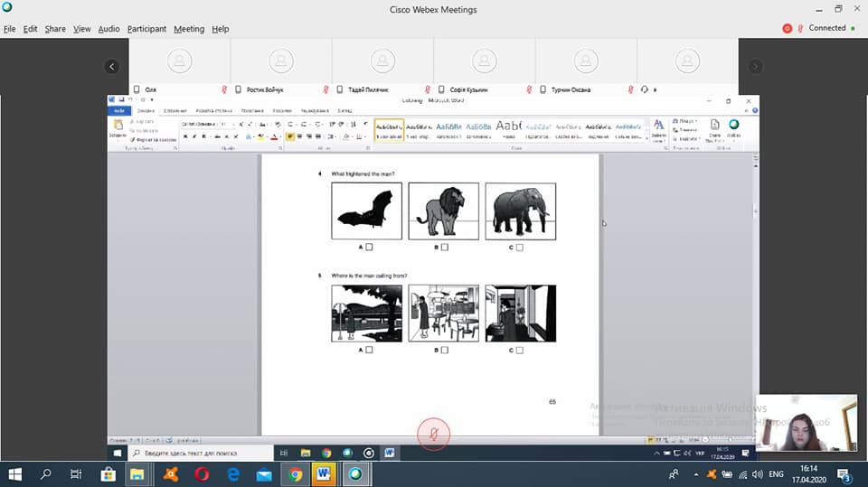Show next participants with right arrow
Viewport: 868px width, 487px height.
(755, 67)
